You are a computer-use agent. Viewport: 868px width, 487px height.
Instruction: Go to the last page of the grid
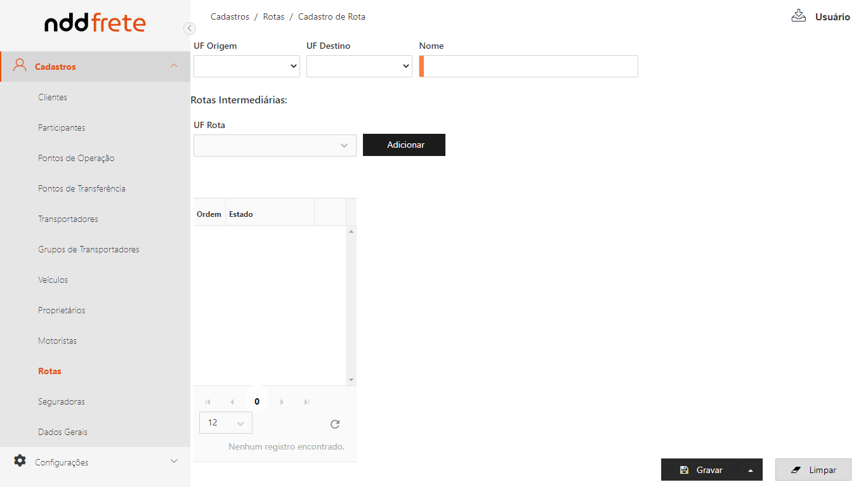307,402
